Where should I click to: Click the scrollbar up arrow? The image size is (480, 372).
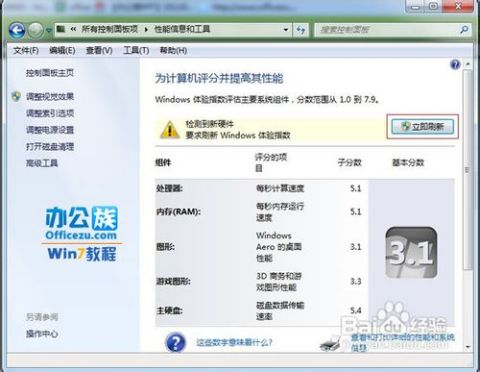click(468, 64)
